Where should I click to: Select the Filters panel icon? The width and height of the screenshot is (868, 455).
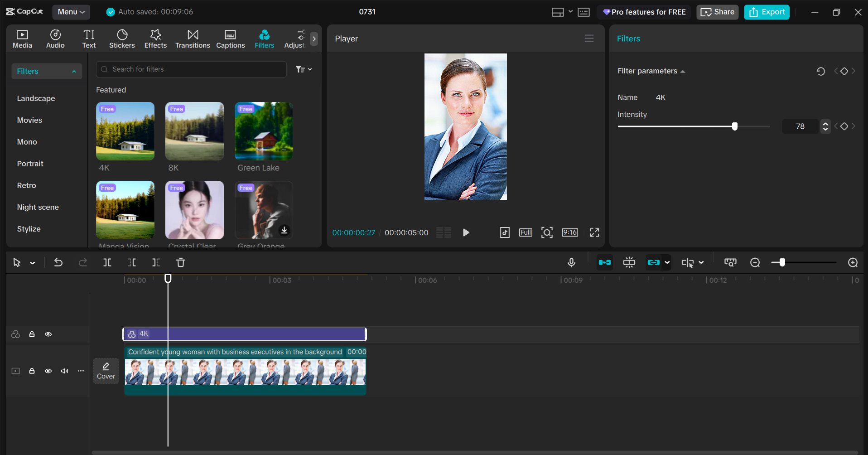pyautogui.click(x=264, y=38)
